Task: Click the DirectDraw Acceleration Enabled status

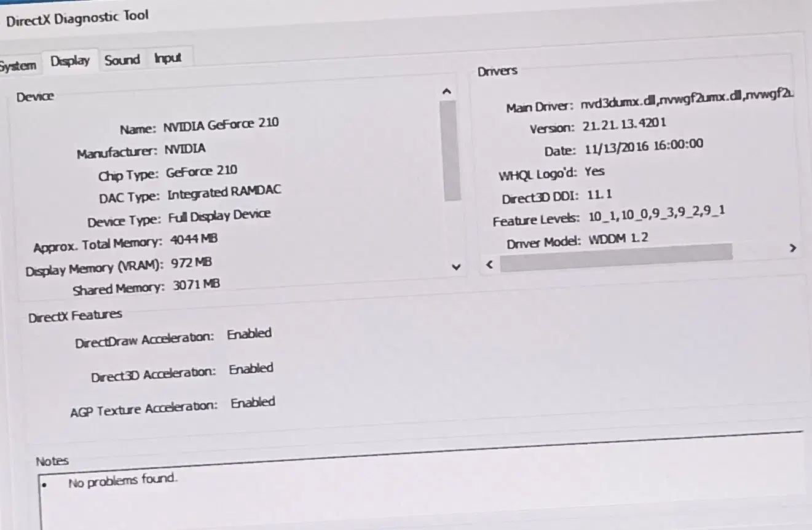Action: point(249,334)
